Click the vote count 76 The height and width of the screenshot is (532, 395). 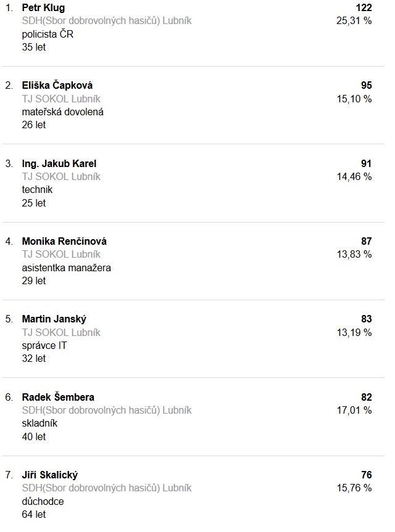point(367,475)
